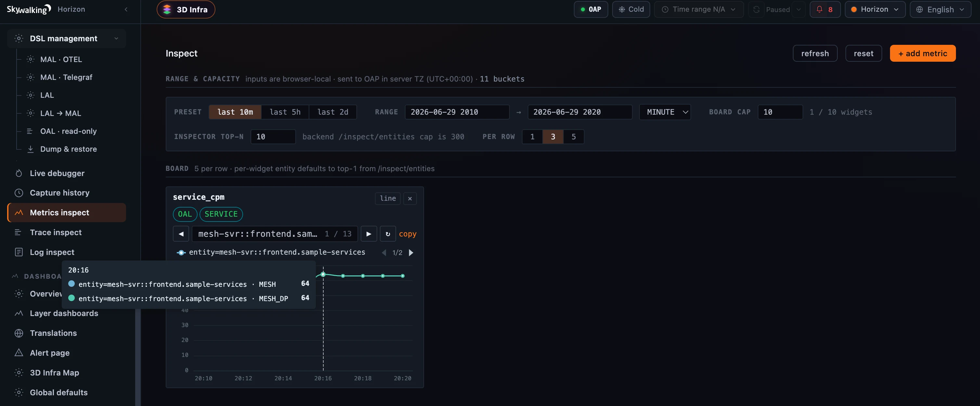Click the refresh button
Image resolution: width=980 pixels, height=406 pixels.
(815, 53)
